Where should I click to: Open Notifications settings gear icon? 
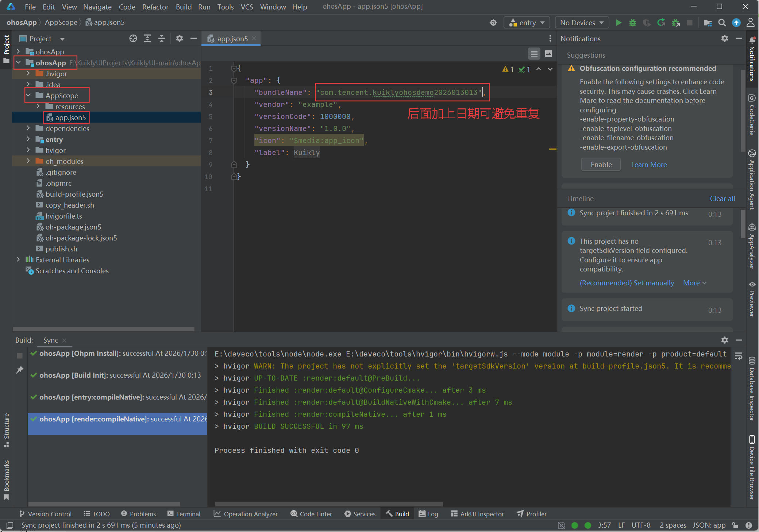[724, 39]
